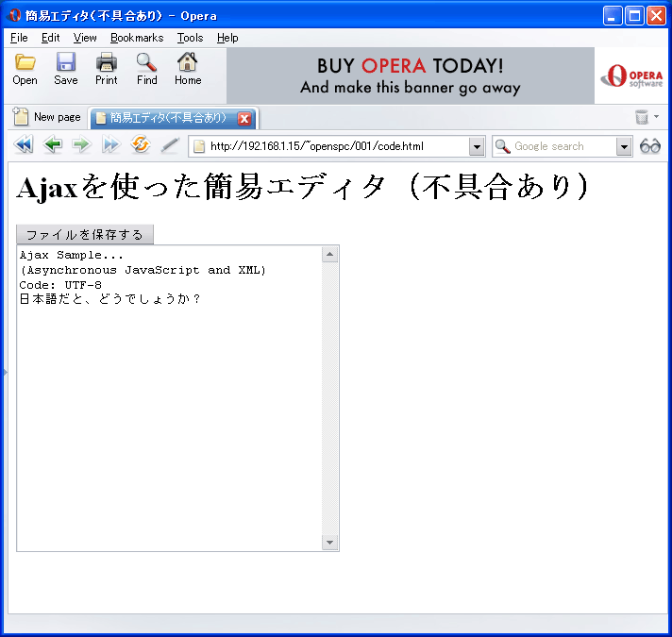Click the 'Ajax Sample...' line in editor
Screen dimensions: 672x637
pyautogui.click(x=71, y=255)
